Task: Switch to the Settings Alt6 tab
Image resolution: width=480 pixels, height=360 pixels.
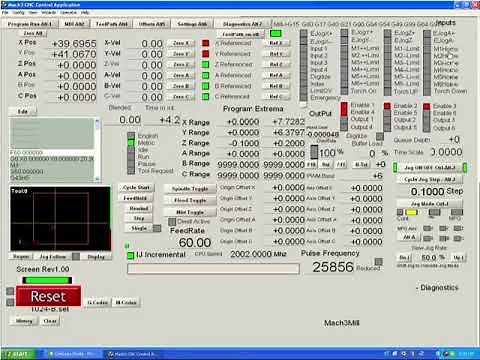Action: coord(192,24)
